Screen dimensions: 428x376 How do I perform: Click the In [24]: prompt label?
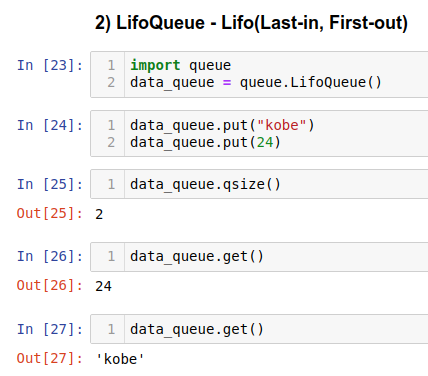point(50,125)
